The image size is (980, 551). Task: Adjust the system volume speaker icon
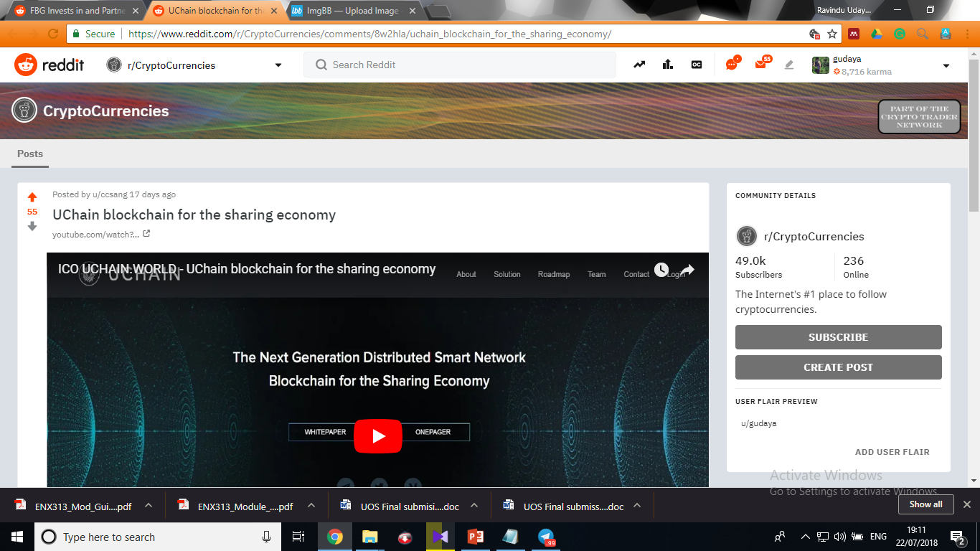pos(839,537)
